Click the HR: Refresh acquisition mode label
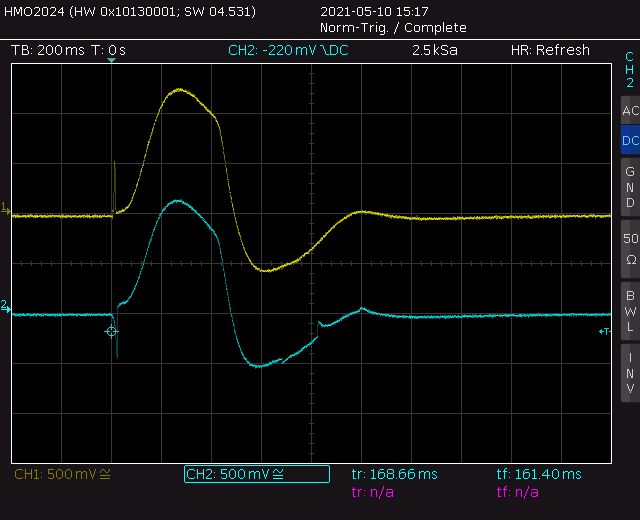640x520 pixels. click(550, 50)
